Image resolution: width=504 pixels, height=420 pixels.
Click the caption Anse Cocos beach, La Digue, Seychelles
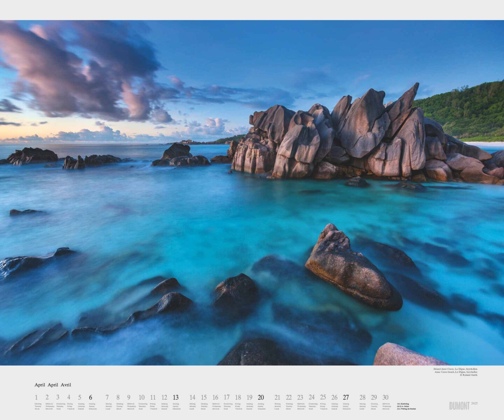456,372
